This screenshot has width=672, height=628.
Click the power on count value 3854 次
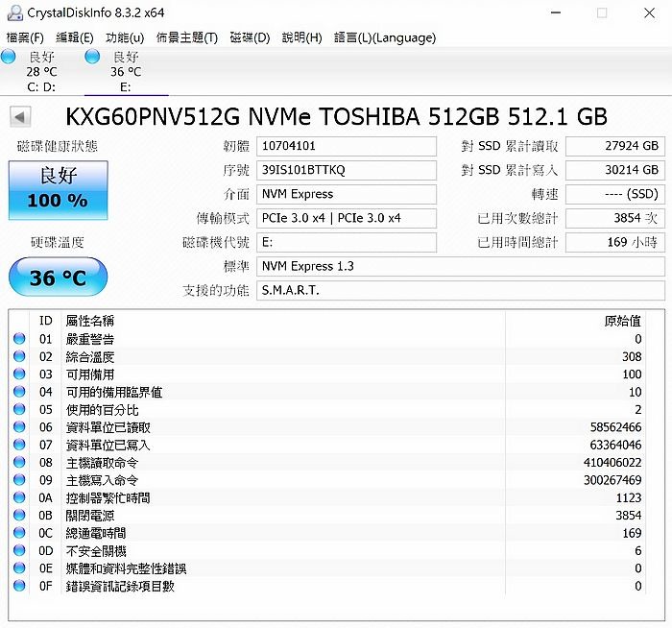point(615,218)
